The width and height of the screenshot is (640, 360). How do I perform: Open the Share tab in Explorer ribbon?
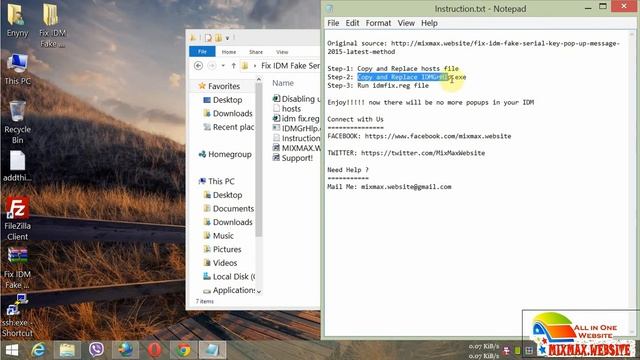(256, 52)
